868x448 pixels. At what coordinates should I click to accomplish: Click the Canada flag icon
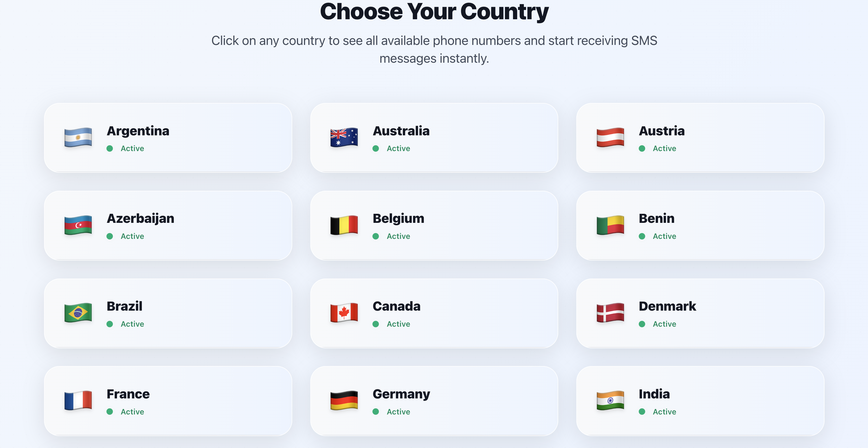coord(344,313)
